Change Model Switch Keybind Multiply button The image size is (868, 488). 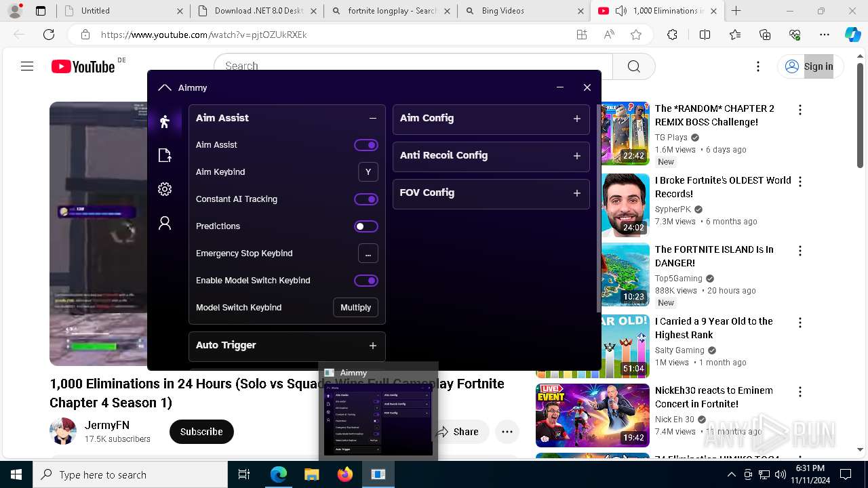(x=355, y=308)
